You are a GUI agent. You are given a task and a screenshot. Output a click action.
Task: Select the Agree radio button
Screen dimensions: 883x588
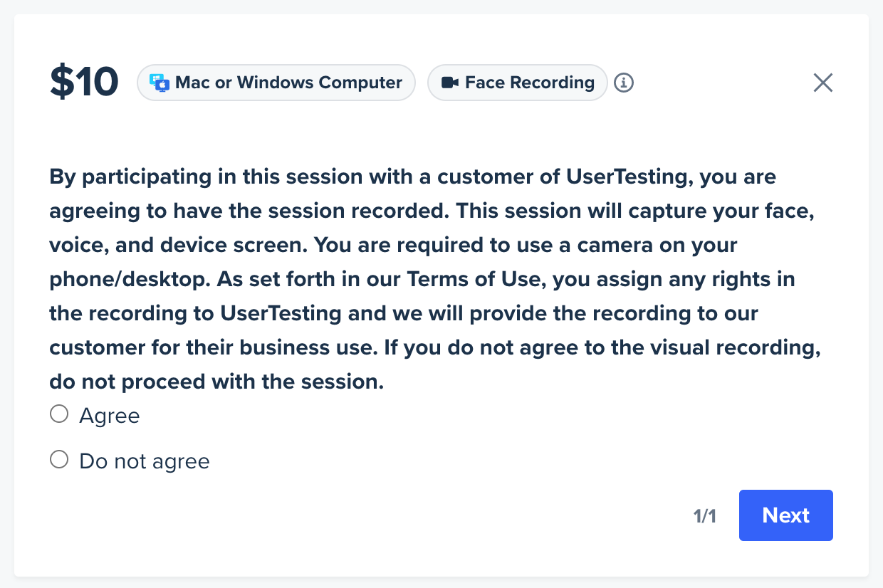coord(59,414)
